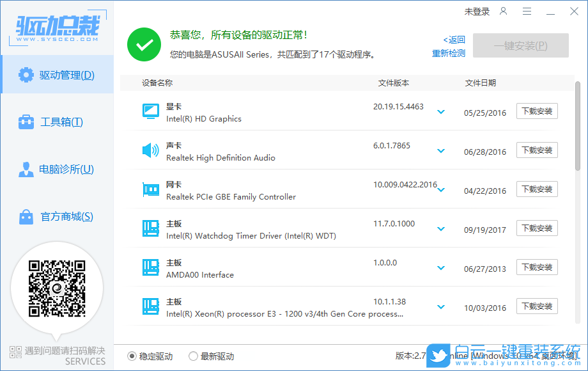Select the 工具箱 toolbox icon in sidebar

26,122
